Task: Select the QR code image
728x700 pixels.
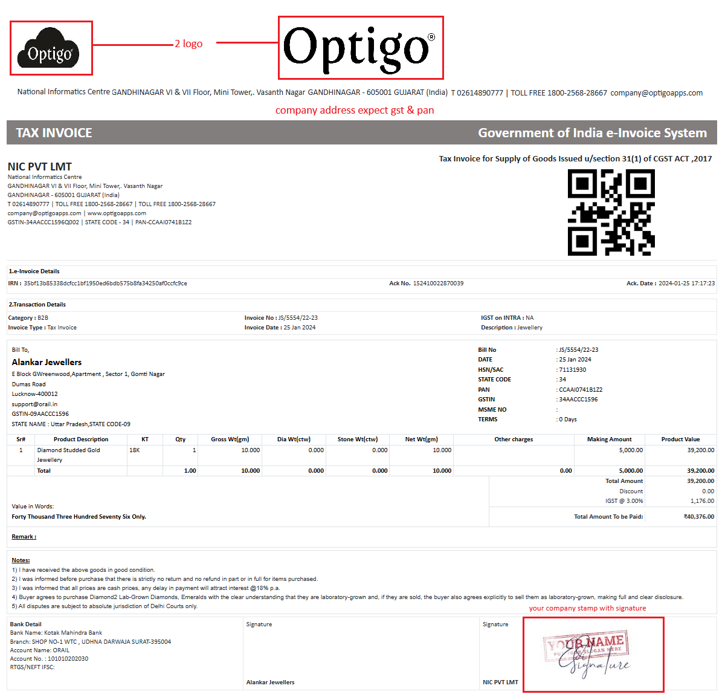Action: click(x=611, y=212)
